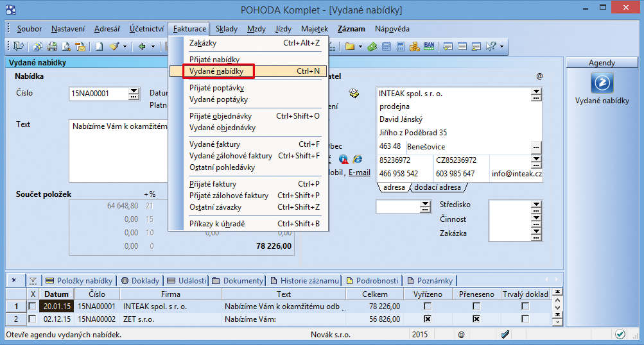
Task: Click the asterisk tab before filter
Action: (x=14, y=281)
